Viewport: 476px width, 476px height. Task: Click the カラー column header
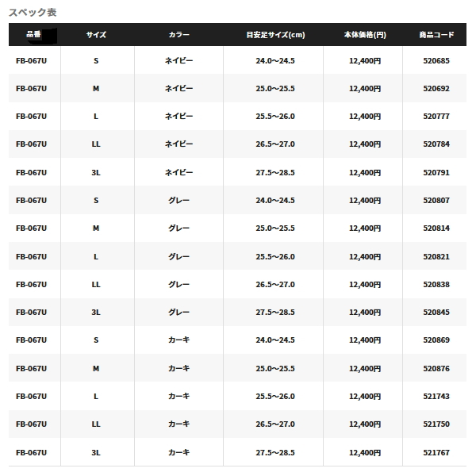click(178, 35)
